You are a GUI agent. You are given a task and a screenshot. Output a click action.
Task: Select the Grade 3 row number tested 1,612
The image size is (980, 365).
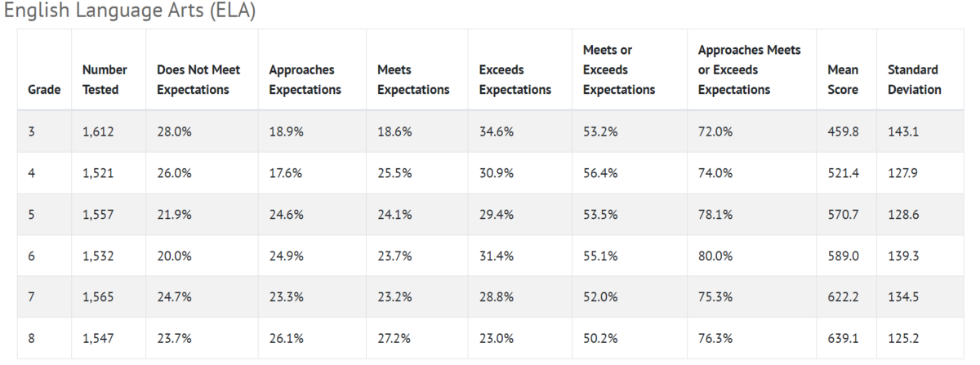click(x=98, y=131)
